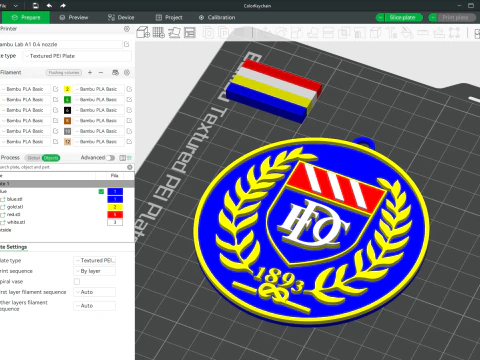
Task: Click the yellow filament swatch for gold.stl
Action: (x=115, y=207)
